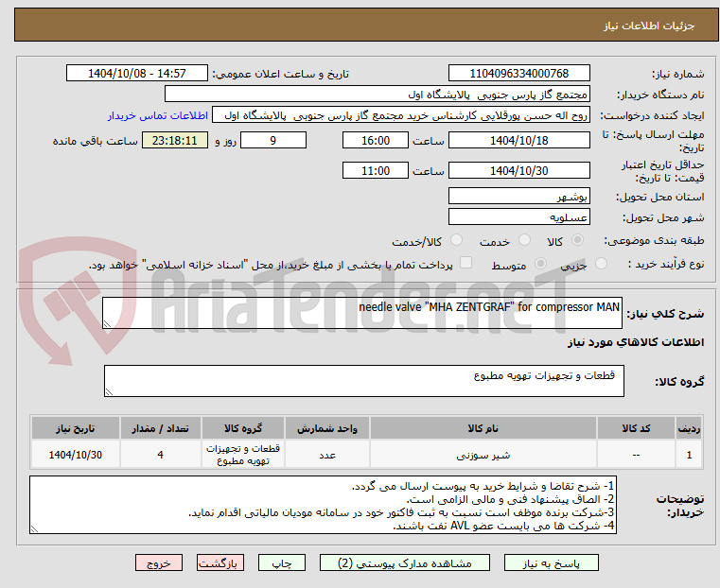Click the response deadline date field 1404/10/18
720x588 pixels.
[518, 140]
